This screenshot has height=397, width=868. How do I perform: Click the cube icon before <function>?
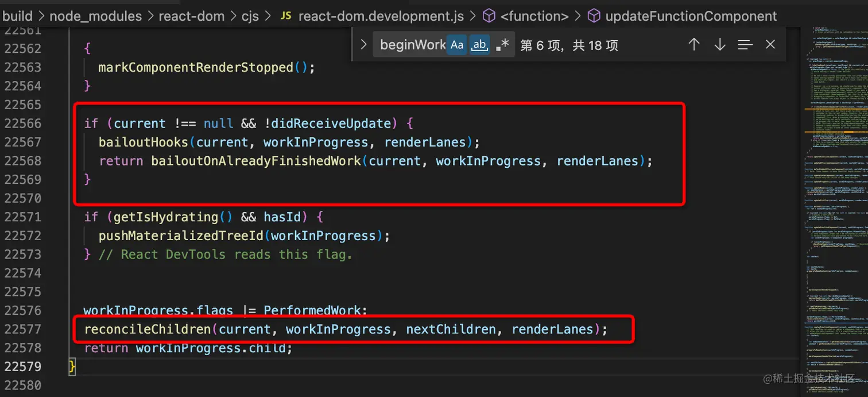click(489, 16)
